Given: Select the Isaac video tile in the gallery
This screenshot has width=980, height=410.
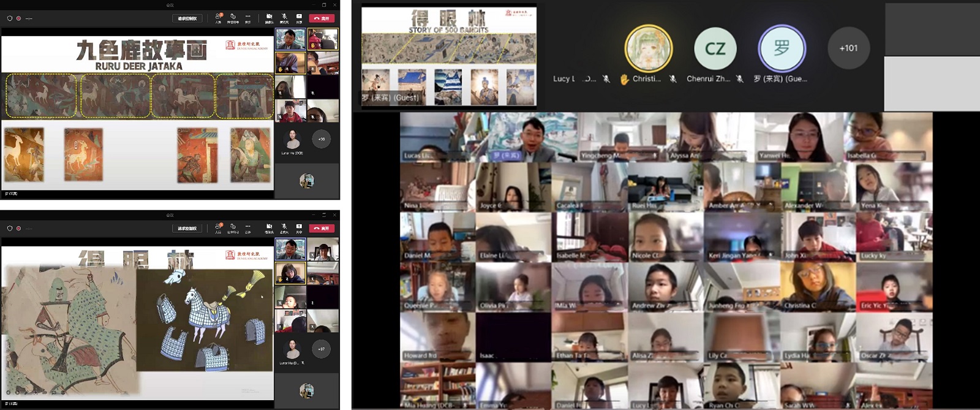Looking at the screenshot, I should tap(514, 337).
